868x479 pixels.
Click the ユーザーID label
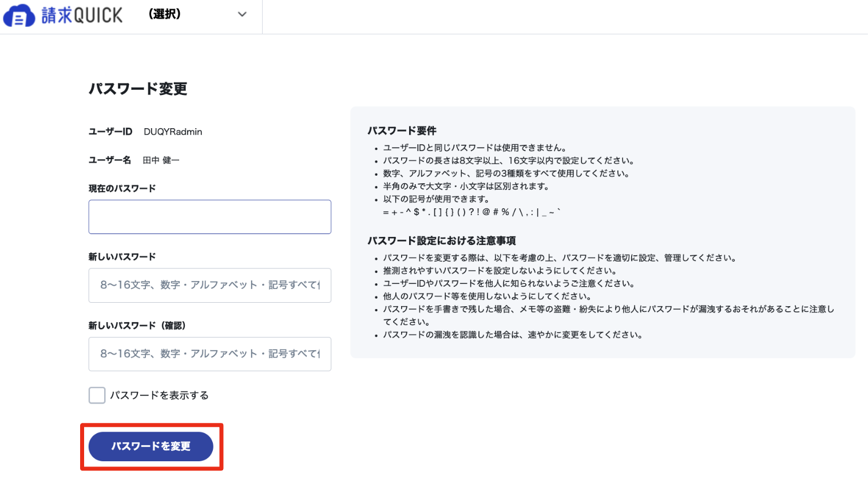coord(110,132)
